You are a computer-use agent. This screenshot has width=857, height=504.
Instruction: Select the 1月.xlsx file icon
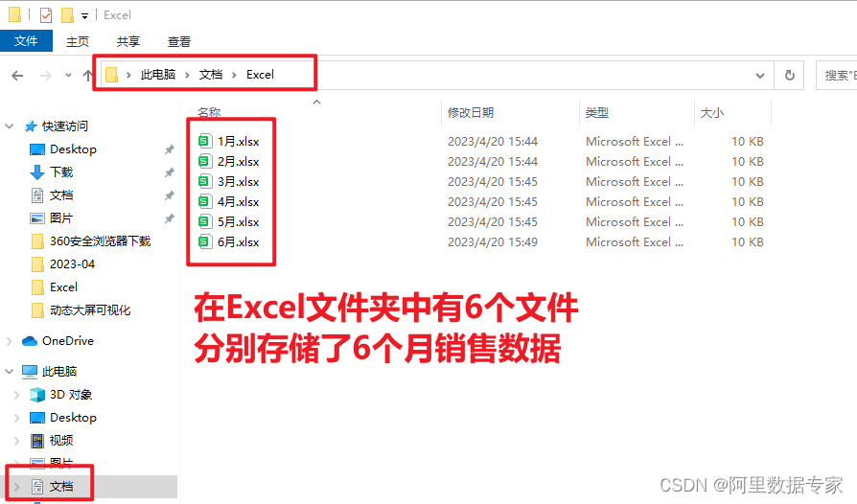click(204, 142)
